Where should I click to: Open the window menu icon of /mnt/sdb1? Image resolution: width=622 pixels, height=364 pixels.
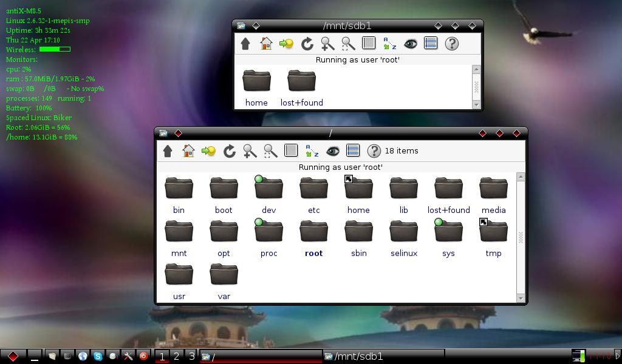pyautogui.click(x=241, y=25)
